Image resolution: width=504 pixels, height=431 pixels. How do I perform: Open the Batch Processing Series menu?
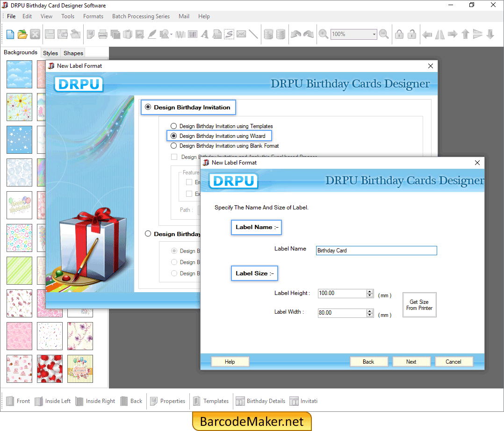(141, 16)
